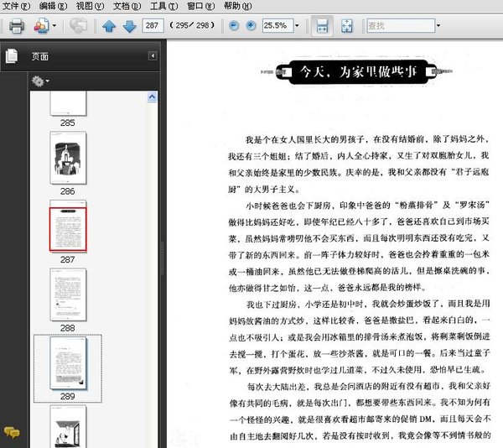Go to previous page with up arrow
This screenshot has height=448, width=503.
(109, 26)
